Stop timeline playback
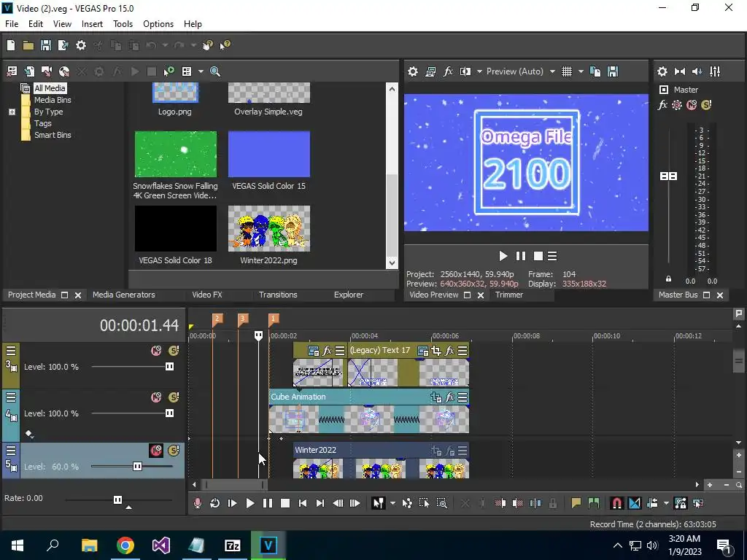 click(285, 503)
